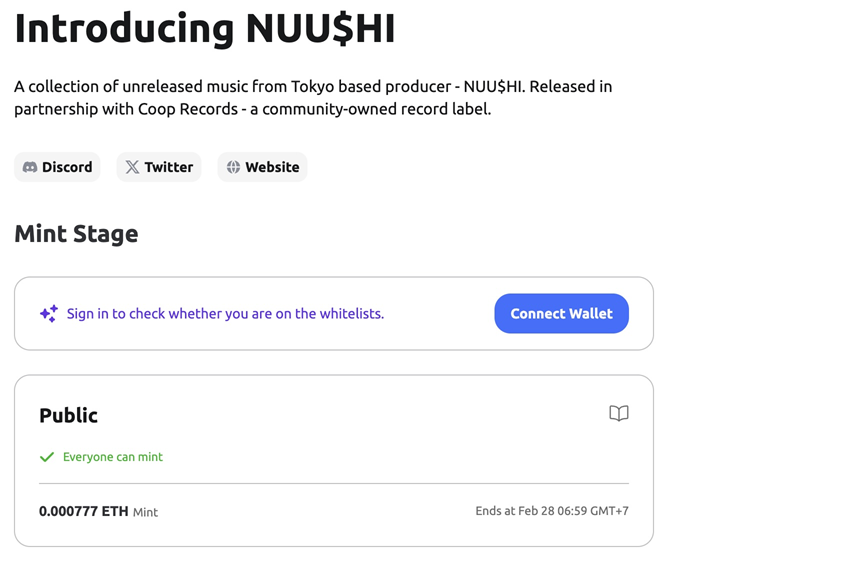
Task: Open the book icon in Public card
Action: (619, 414)
